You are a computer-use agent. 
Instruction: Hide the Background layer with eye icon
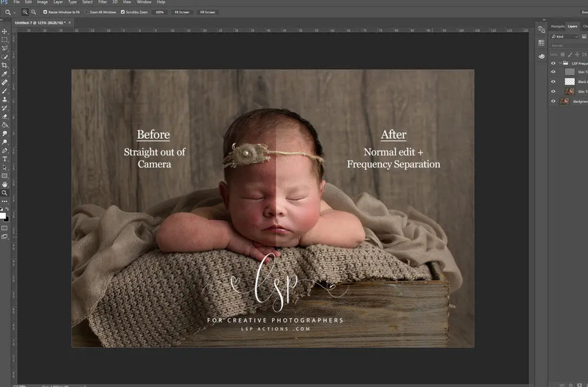[x=553, y=101]
